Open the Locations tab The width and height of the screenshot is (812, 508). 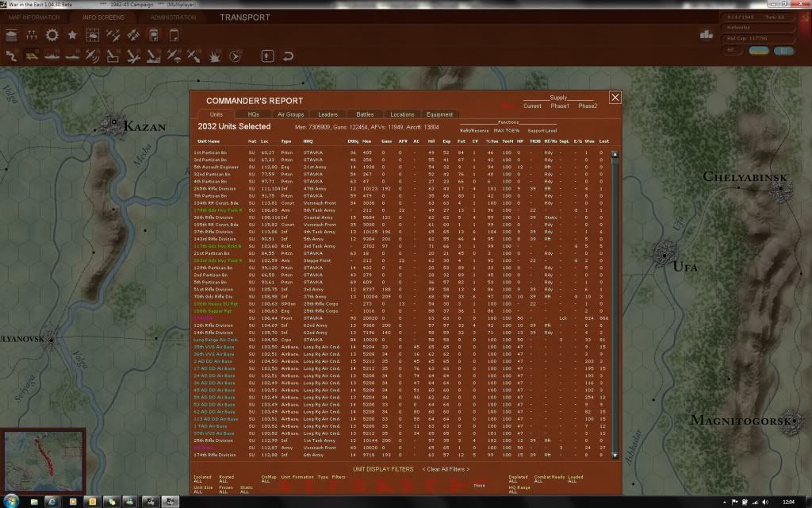(x=402, y=114)
